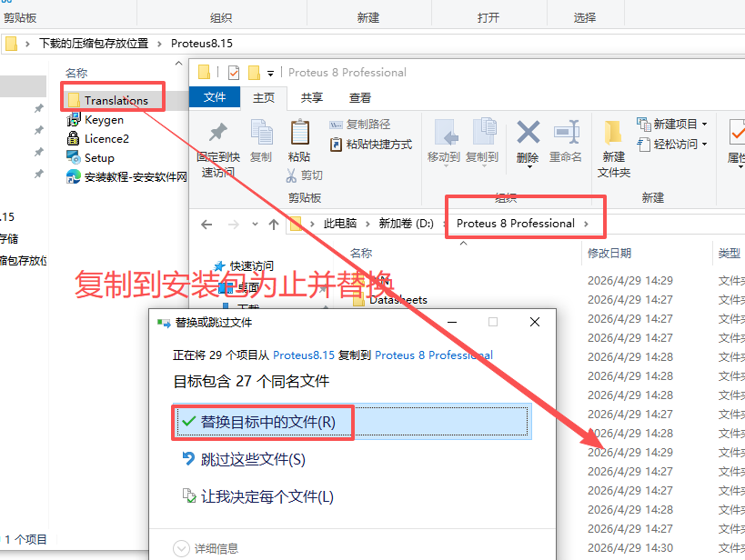Expand chevron after Proteus 8 Professional breadcrumb
This screenshot has width=745, height=560.
coord(587,224)
